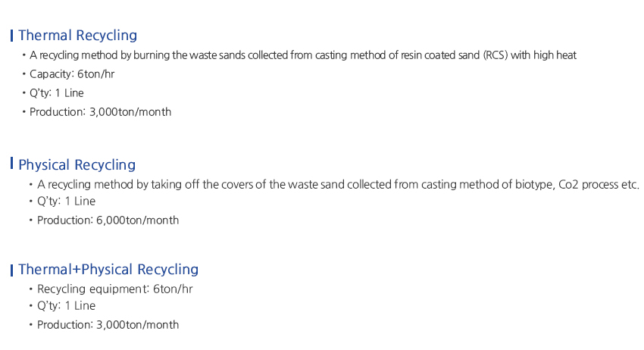Click Q'ty: 1 Line under Physical Recycling
The width and height of the screenshot is (644, 350).
[x=66, y=202]
